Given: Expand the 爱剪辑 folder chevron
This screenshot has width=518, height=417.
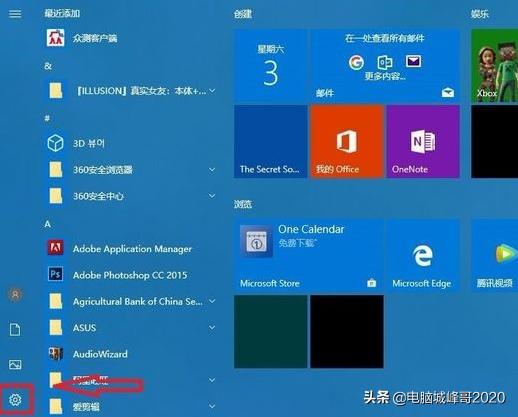Looking at the screenshot, I should [212, 406].
